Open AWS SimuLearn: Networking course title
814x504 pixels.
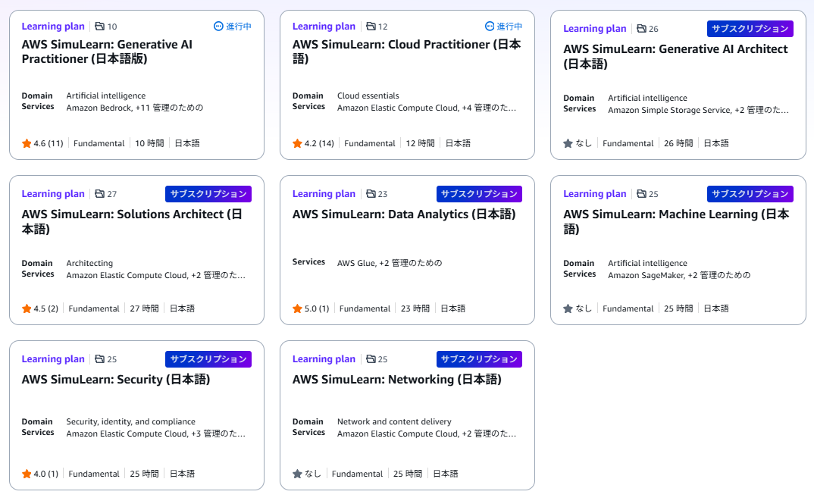397,380
